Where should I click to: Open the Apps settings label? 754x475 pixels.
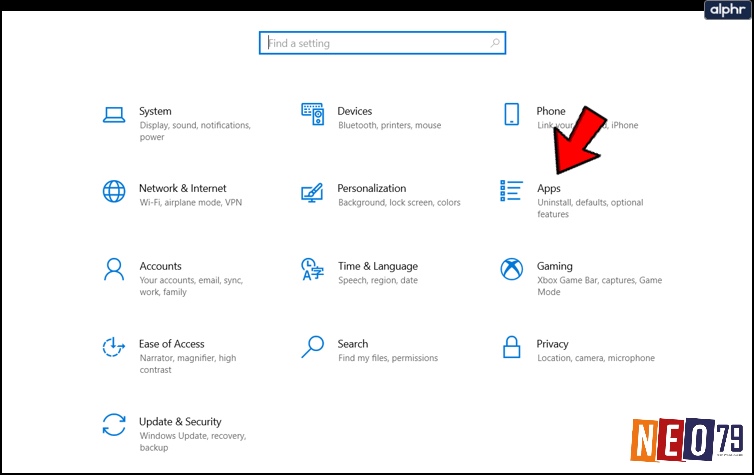(549, 188)
